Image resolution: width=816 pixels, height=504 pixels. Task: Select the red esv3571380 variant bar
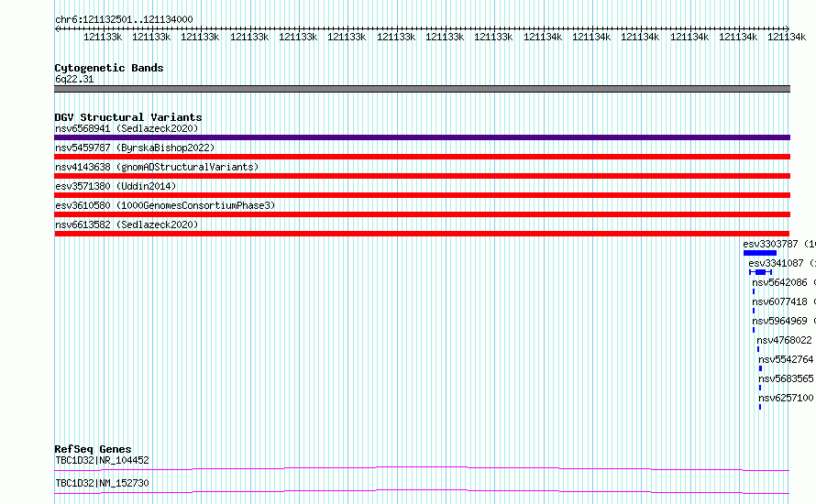pyautogui.click(x=422, y=195)
